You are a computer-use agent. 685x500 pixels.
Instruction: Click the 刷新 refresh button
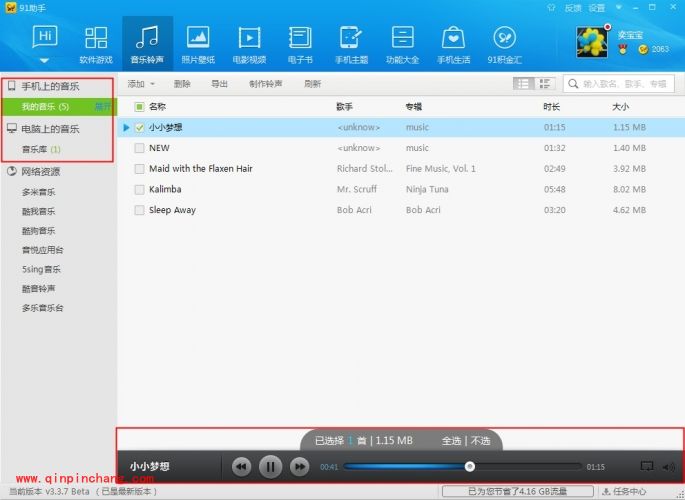(313, 84)
